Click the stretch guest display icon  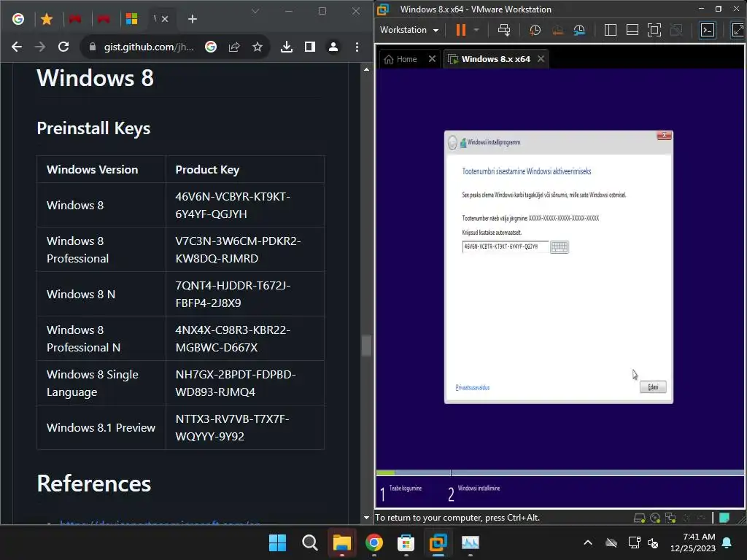coord(738,30)
